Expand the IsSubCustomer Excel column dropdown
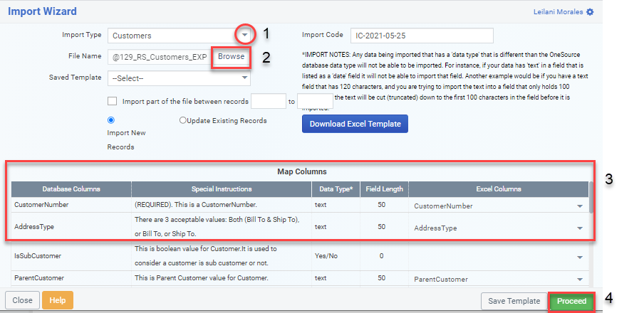The width and height of the screenshot is (644, 313). point(580,257)
